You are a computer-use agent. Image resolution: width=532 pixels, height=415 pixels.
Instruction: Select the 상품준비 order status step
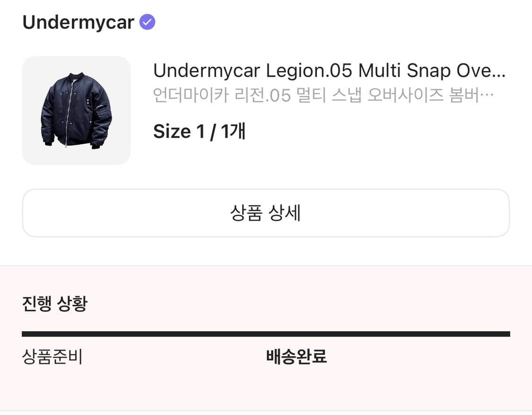tap(53, 357)
